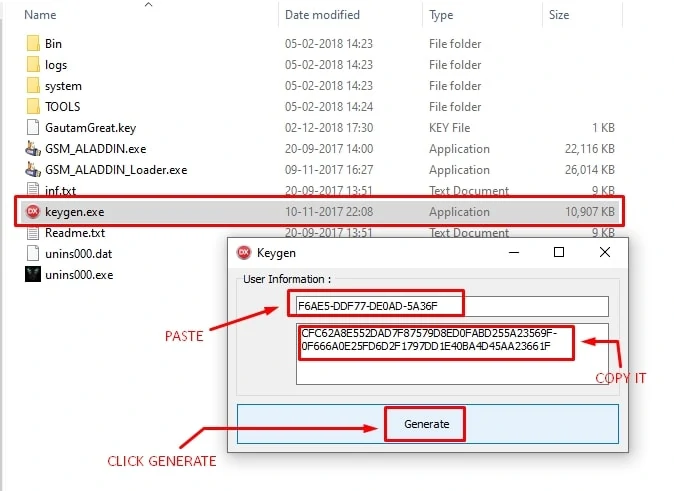This screenshot has width=674, height=491.
Task: Select the file name system
Action: pos(63,86)
